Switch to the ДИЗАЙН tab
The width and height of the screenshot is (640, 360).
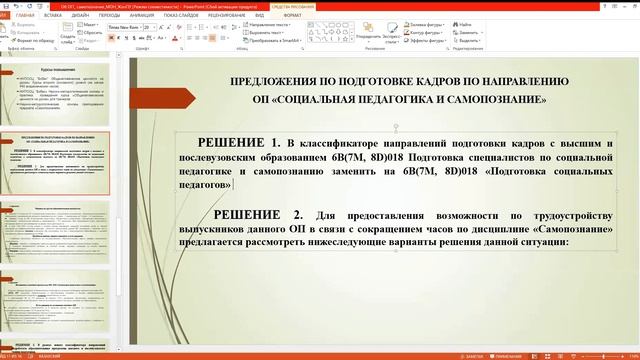click(x=80, y=16)
